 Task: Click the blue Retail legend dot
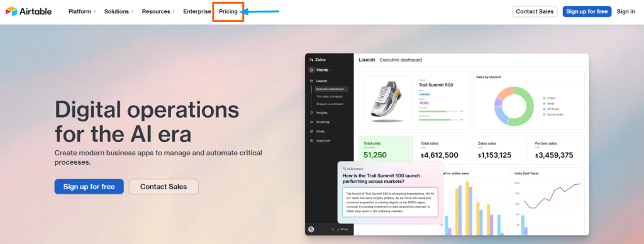(544, 104)
